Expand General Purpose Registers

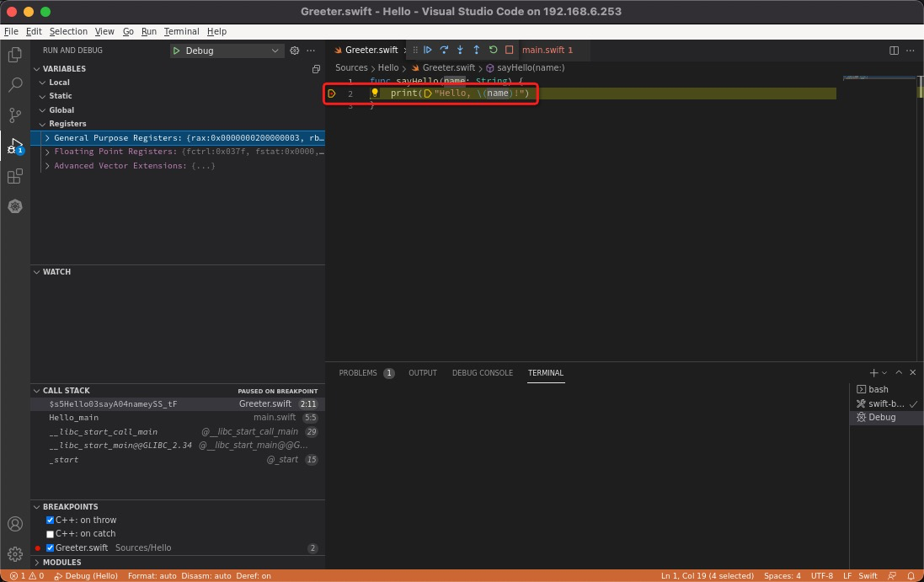coord(47,138)
